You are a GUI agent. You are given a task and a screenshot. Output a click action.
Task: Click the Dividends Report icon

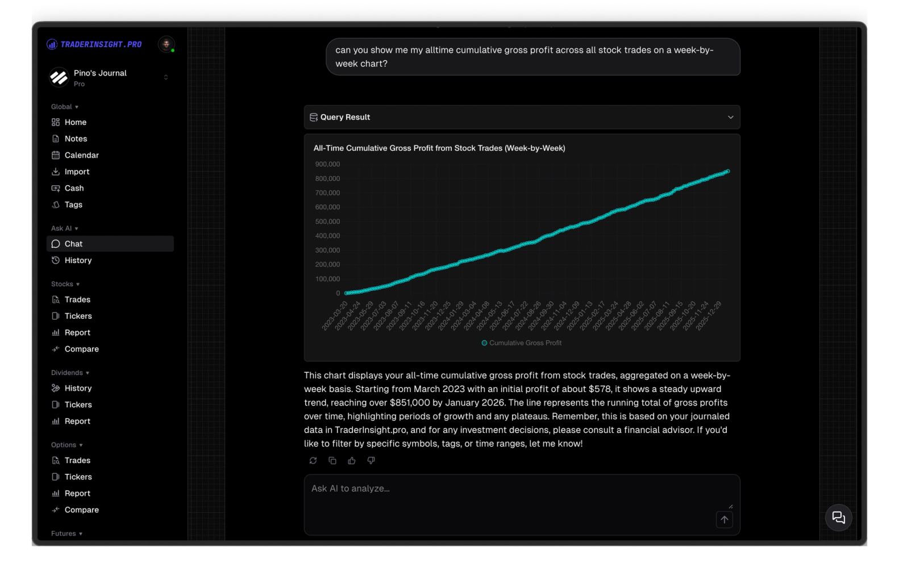tap(56, 421)
